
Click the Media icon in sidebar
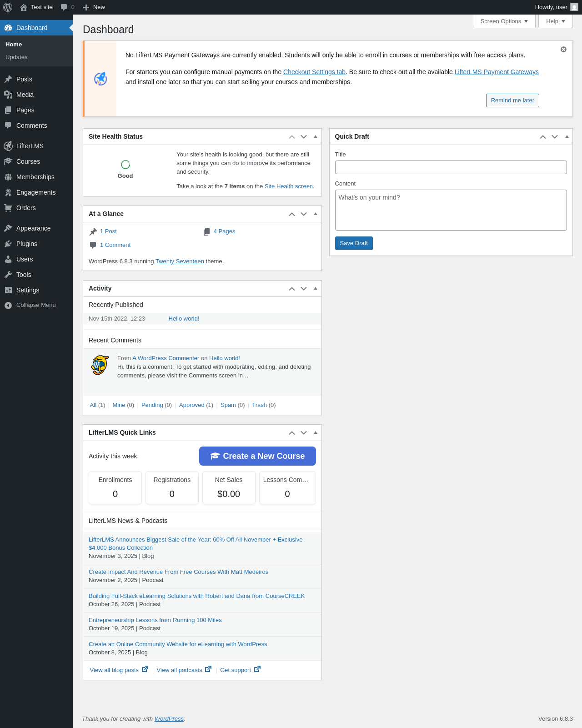click(x=8, y=95)
